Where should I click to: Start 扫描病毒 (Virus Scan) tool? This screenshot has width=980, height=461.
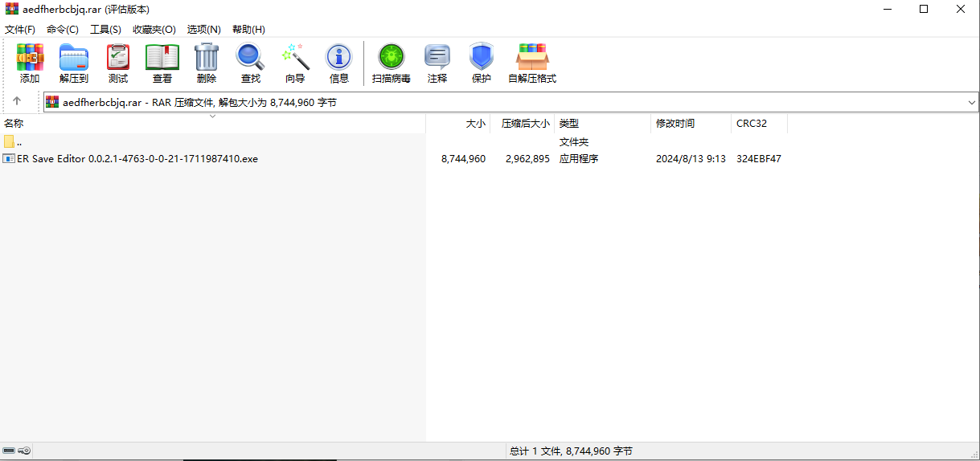click(x=392, y=63)
